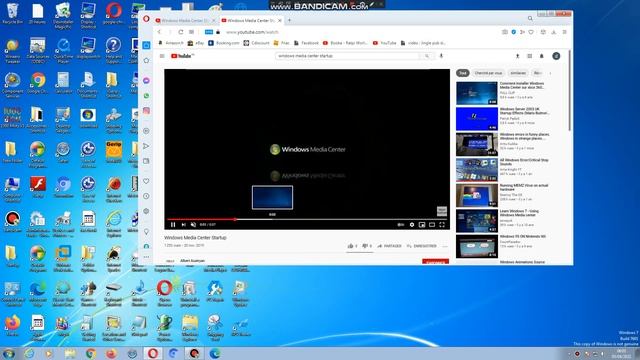Image resolution: width=640 pixels, height=360 pixels.
Task: Open Opera Easy Setup menu
Action: (564, 32)
